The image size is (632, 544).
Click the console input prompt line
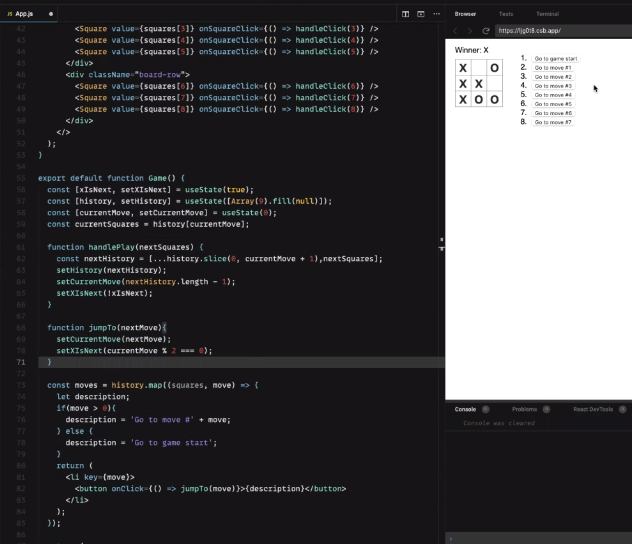click(x=538, y=538)
